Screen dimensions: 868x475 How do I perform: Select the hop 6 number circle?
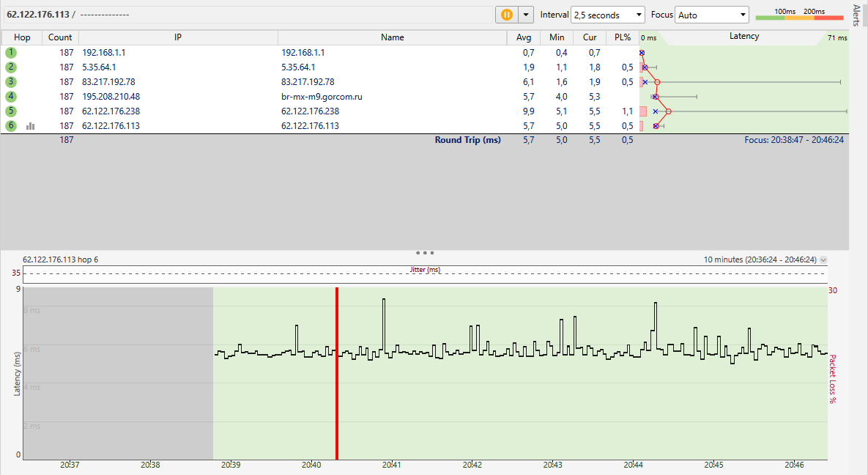point(11,126)
